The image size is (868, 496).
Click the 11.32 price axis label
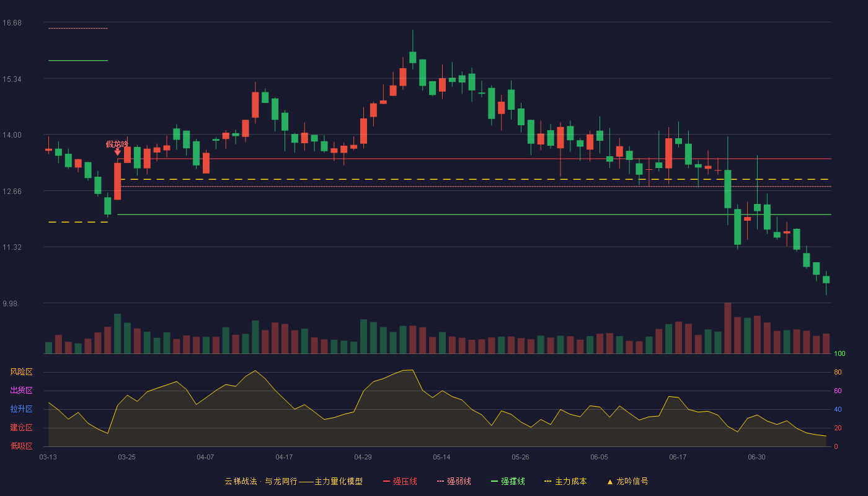tap(12, 247)
